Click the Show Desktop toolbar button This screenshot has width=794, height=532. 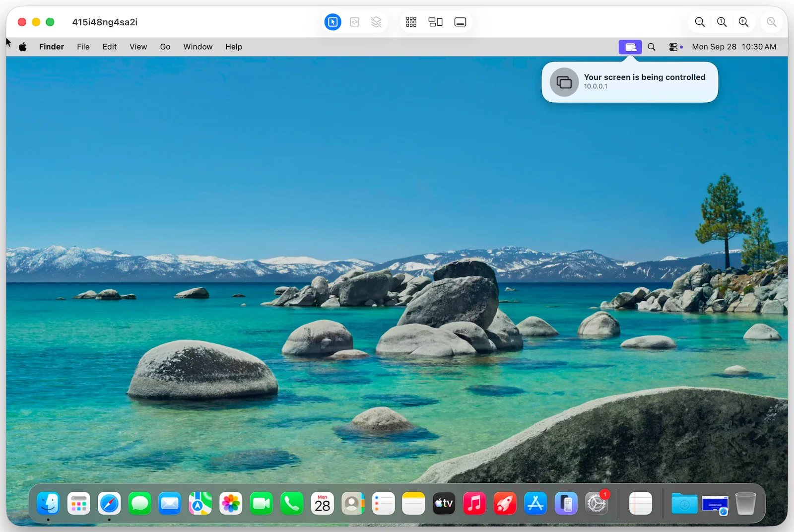(x=460, y=22)
